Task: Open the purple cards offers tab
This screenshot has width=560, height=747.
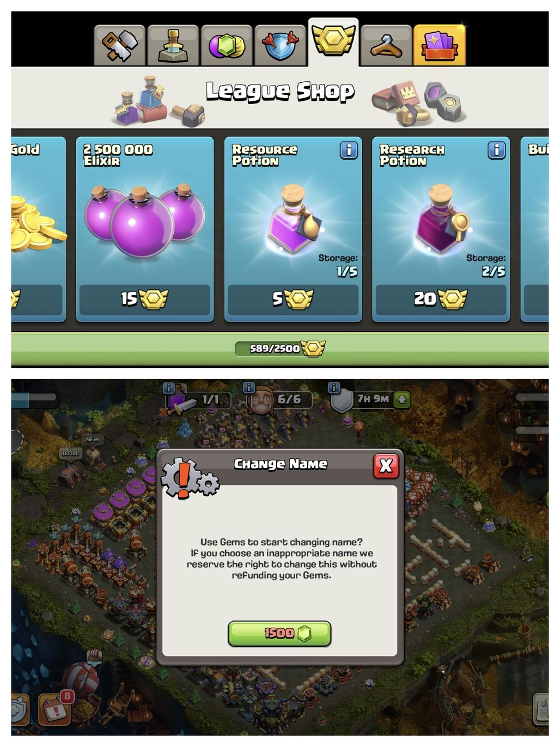Action: 440,45
